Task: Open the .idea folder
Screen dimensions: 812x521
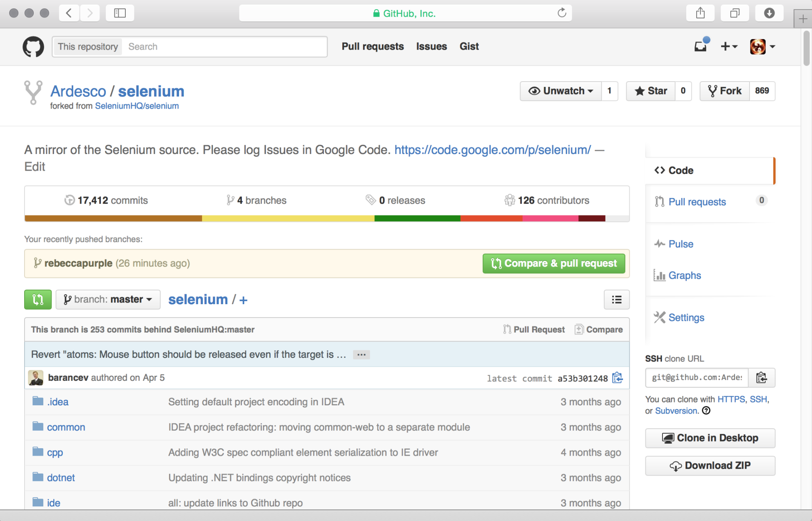Action: [58, 402]
